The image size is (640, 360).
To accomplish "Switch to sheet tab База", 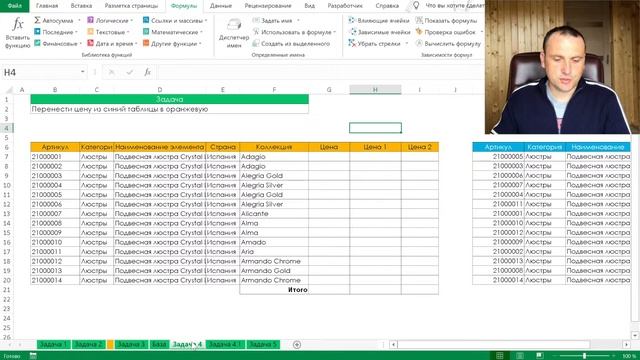I will [x=159, y=344].
